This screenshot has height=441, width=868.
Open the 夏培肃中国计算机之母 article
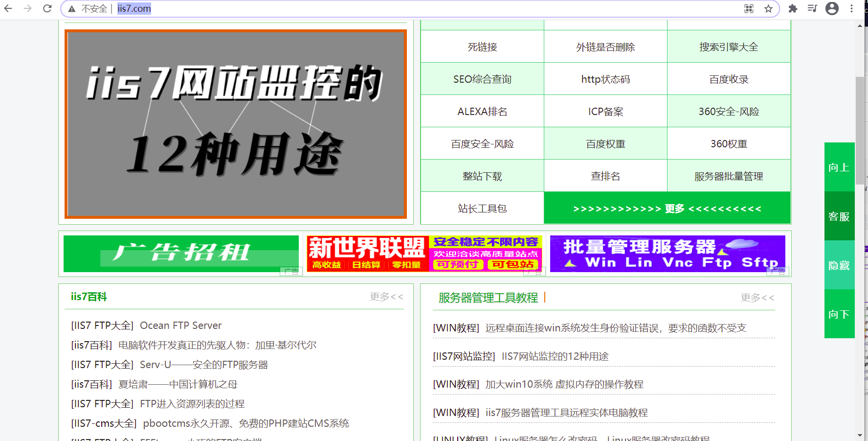(178, 384)
